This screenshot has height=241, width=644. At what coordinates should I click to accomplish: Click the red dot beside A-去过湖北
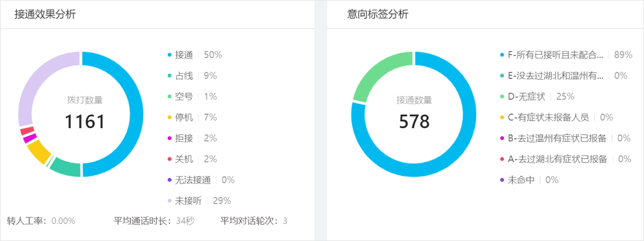(x=502, y=159)
